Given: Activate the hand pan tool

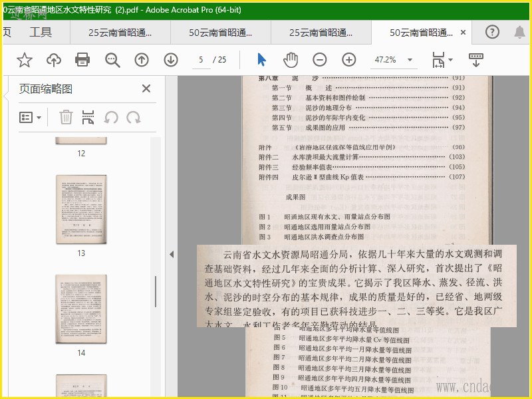Looking at the screenshot, I should pyautogui.click(x=291, y=60).
